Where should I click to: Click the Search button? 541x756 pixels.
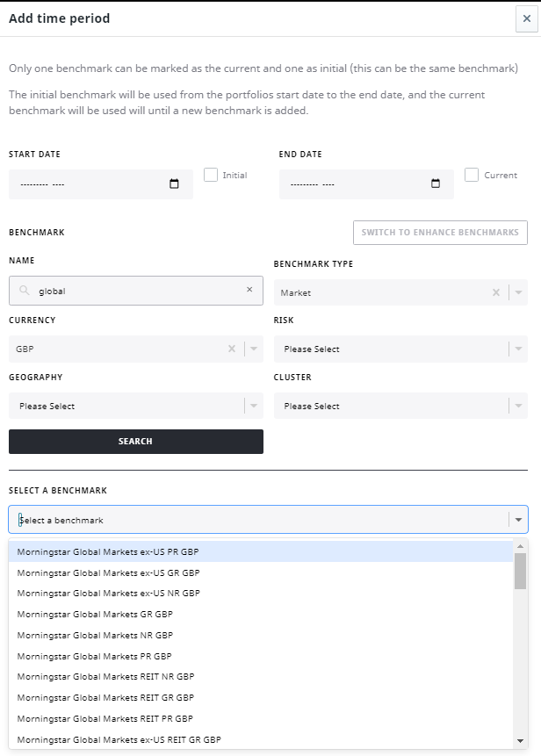tap(136, 442)
